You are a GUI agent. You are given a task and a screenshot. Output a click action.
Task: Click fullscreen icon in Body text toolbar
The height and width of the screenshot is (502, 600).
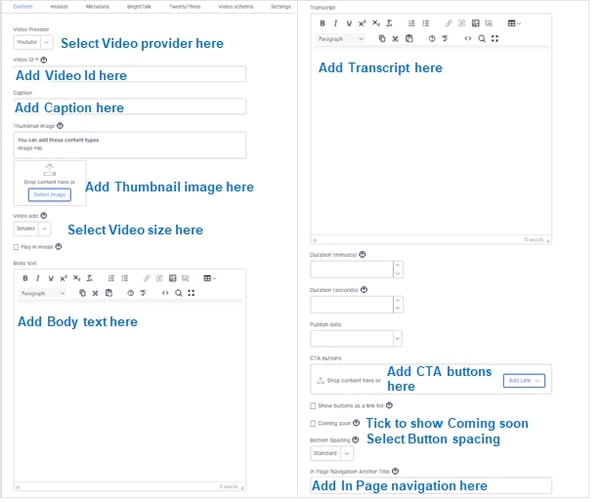(x=190, y=293)
